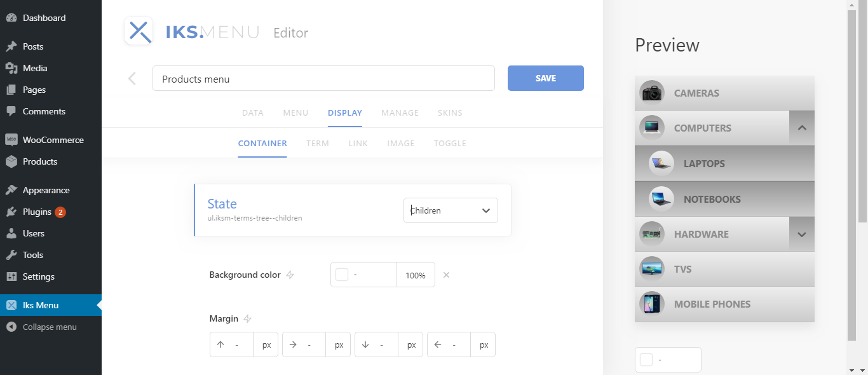Click the Mobile Phones preview item
The image size is (868, 375).
[x=712, y=304]
